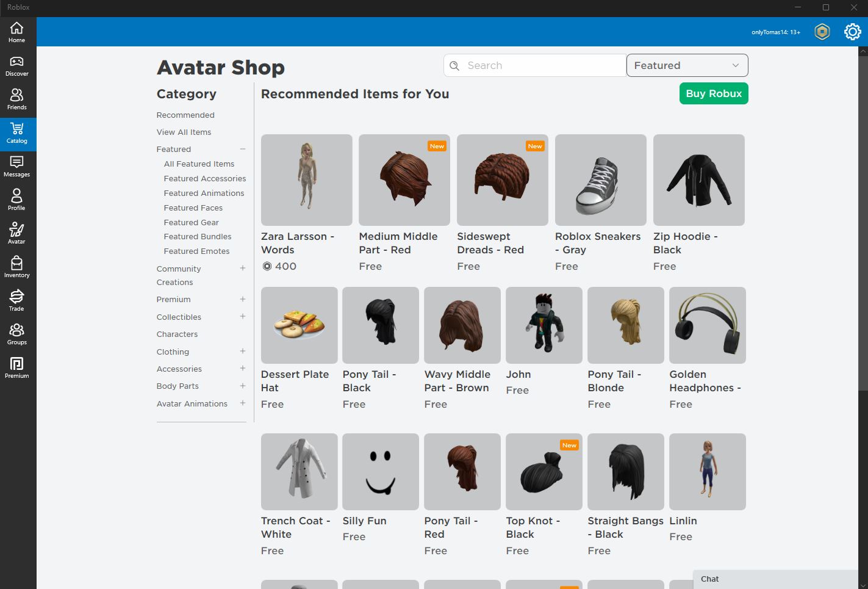Open the settings gear icon
868x589 pixels.
(852, 32)
